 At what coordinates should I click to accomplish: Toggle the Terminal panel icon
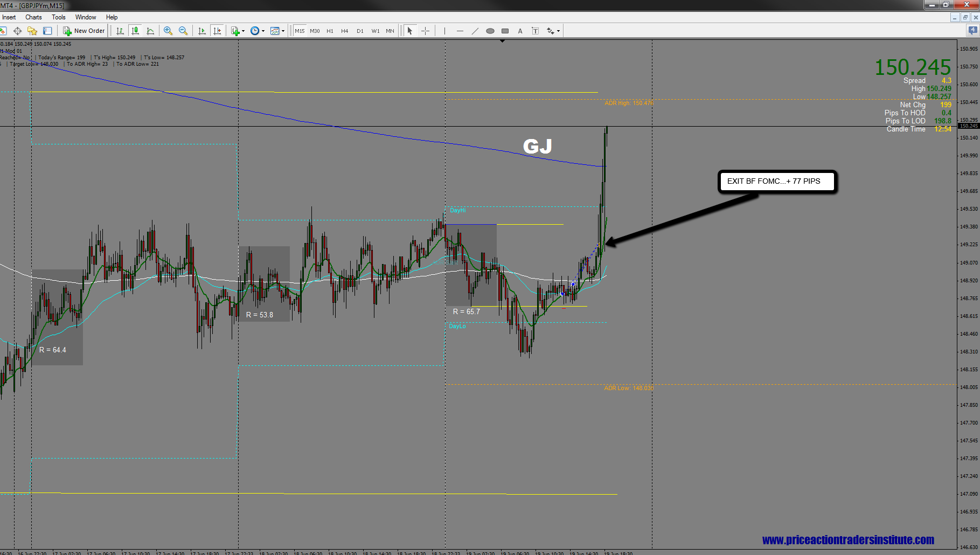[x=47, y=31]
